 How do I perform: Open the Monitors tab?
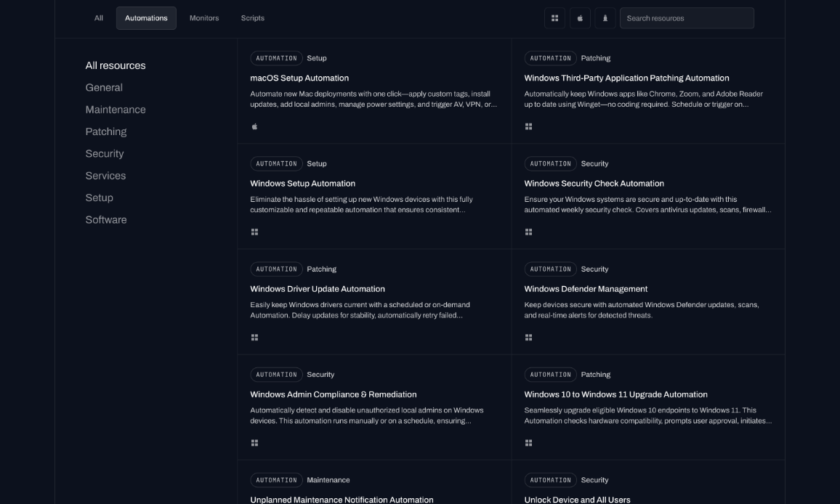coord(204,18)
